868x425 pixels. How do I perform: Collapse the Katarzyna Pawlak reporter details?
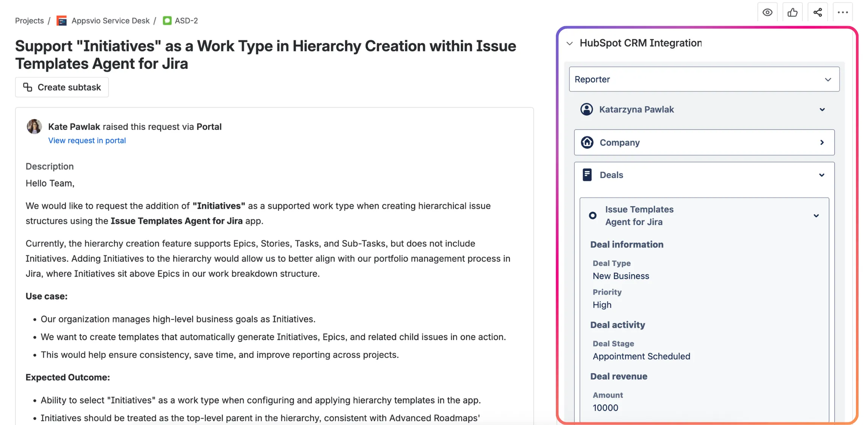pos(822,110)
